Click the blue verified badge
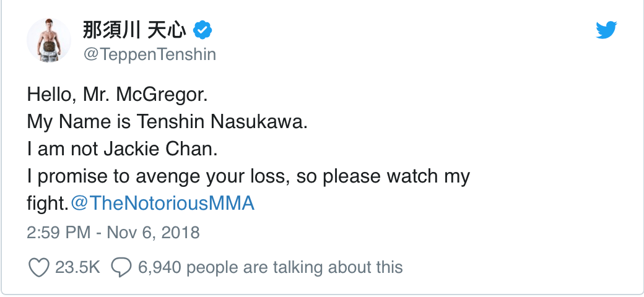This screenshot has width=644, height=297. coord(202,29)
